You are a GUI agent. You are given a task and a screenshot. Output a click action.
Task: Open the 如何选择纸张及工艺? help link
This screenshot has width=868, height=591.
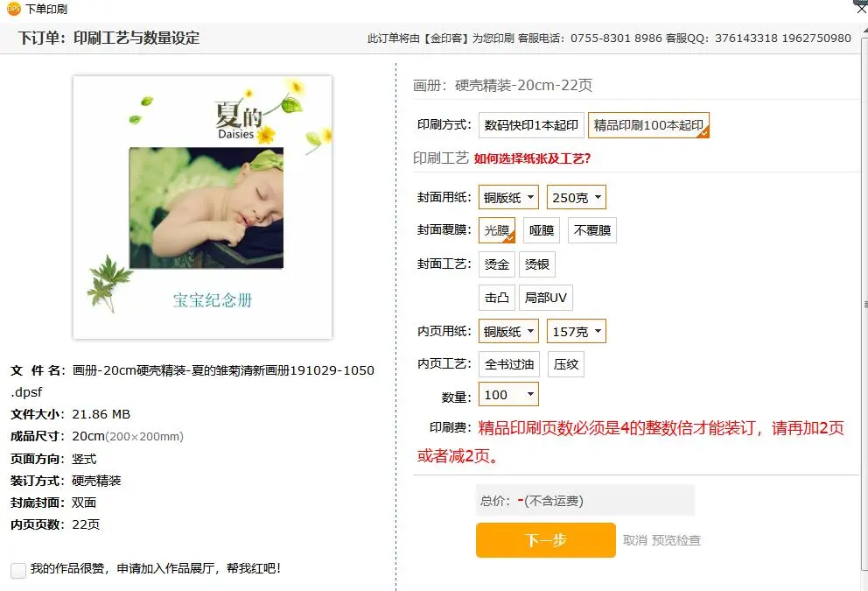tap(532, 159)
